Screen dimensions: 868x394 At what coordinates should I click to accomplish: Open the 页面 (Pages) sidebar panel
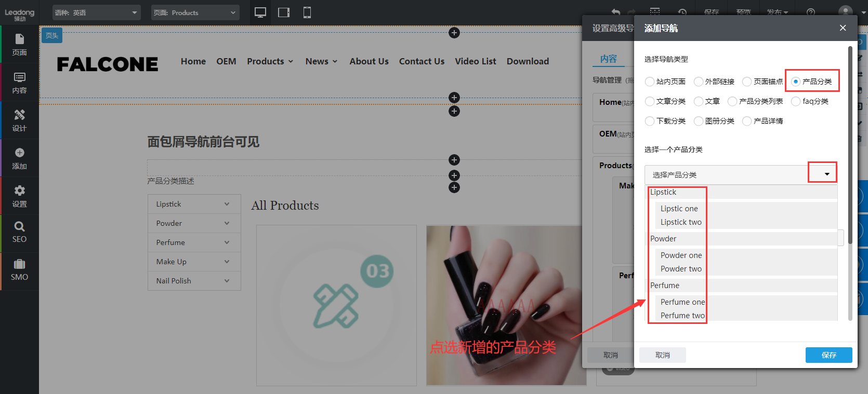point(19,45)
